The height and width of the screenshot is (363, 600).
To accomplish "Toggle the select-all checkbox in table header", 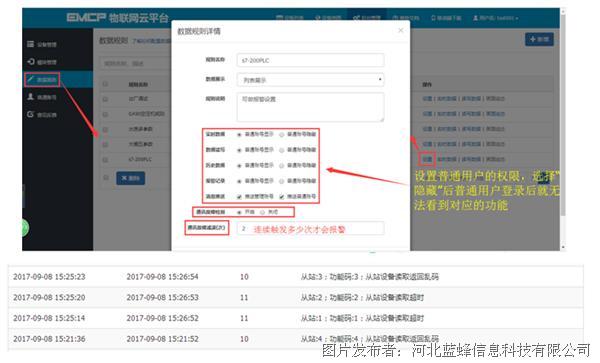I will (x=105, y=84).
